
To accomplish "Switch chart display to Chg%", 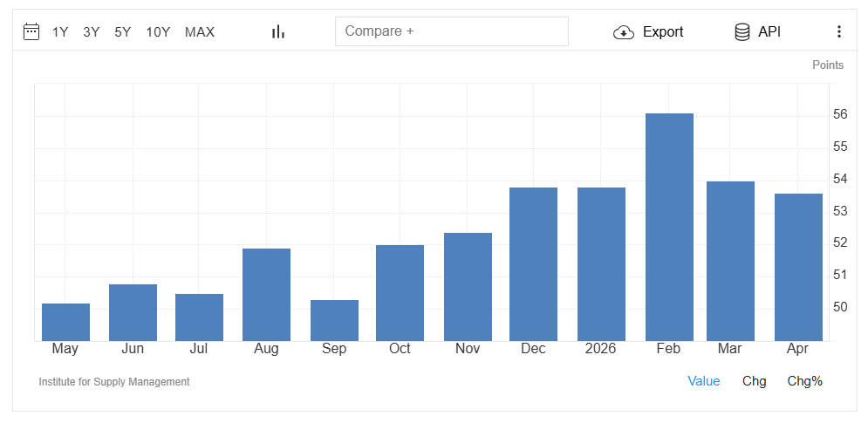I will tap(805, 381).
